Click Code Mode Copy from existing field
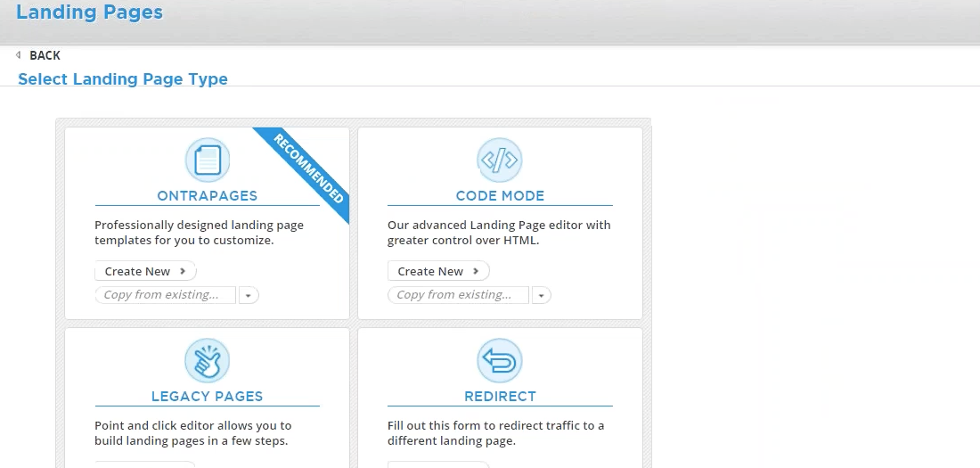This screenshot has width=980, height=468. click(x=458, y=295)
